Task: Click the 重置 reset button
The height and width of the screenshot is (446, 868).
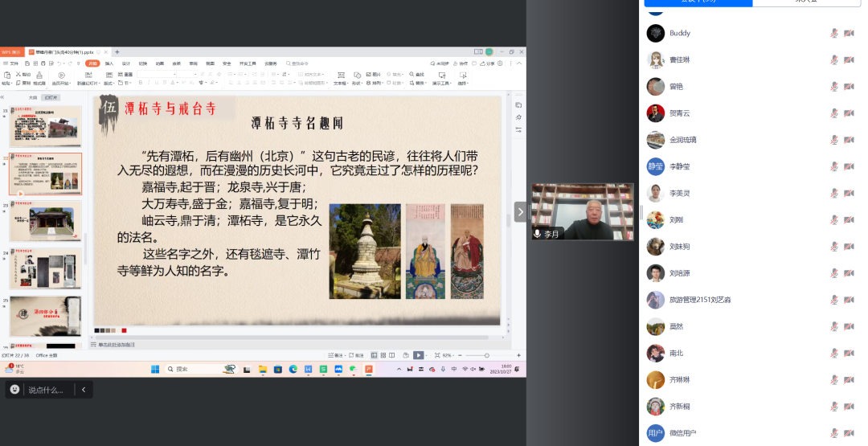Action: point(125,74)
